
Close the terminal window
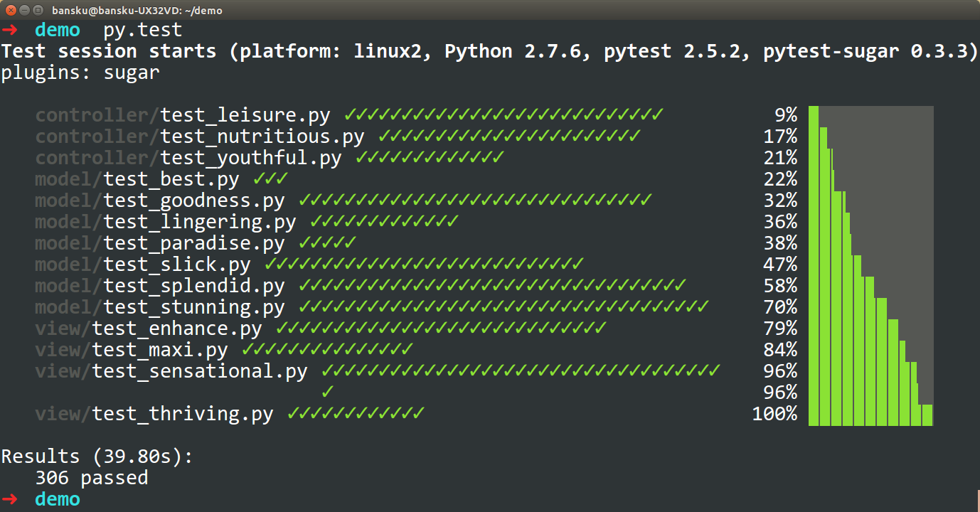coord(10,10)
